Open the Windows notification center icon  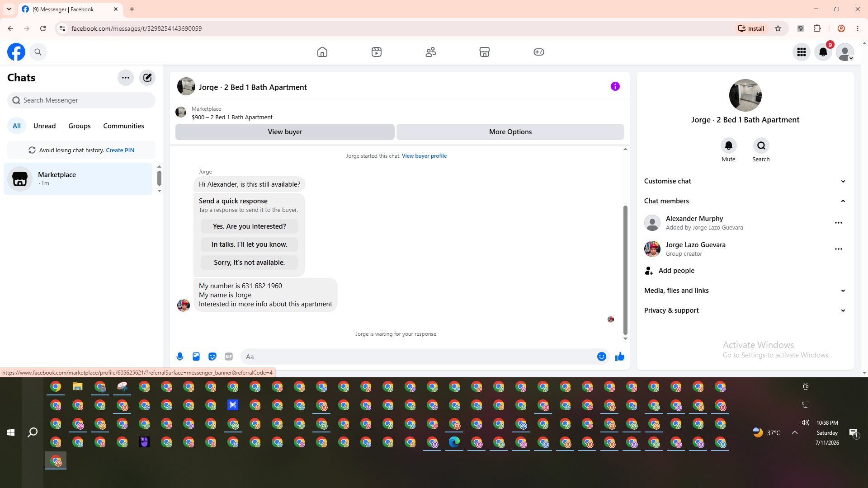[854, 433]
